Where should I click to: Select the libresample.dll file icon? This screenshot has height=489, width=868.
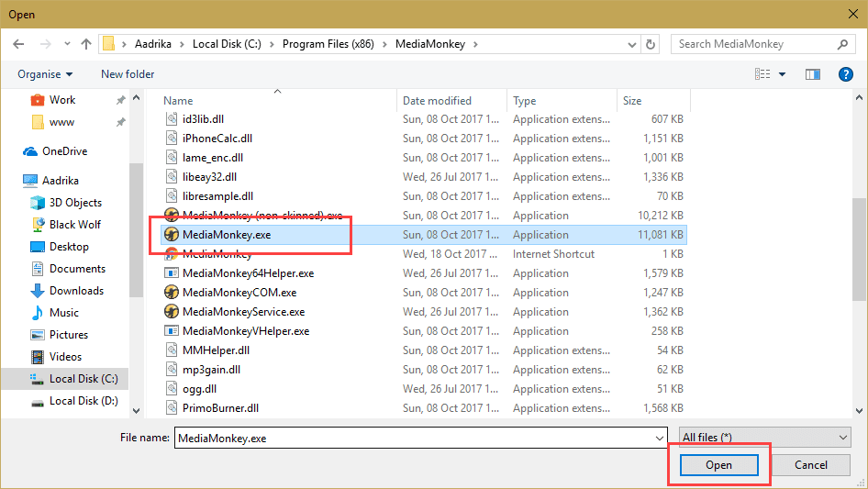click(x=172, y=196)
